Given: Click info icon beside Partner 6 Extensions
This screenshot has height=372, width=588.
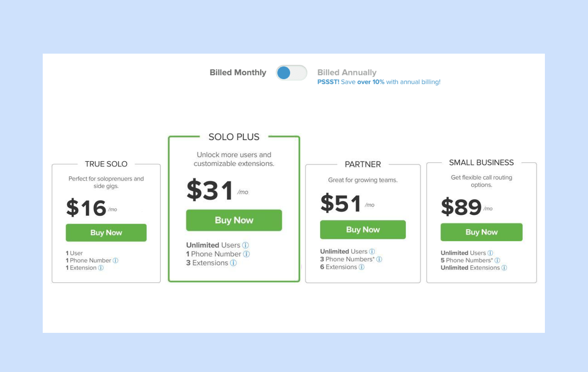Looking at the screenshot, I should (x=361, y=267).
